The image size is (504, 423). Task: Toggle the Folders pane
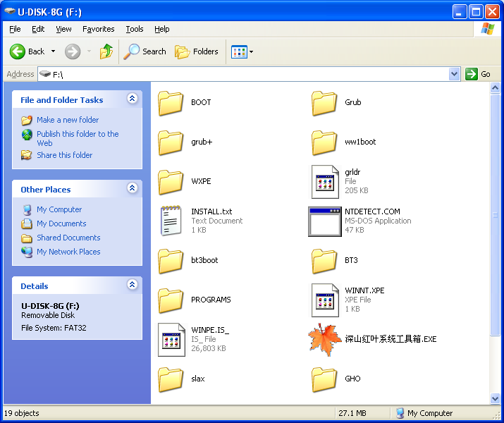(x=197, y=51)
